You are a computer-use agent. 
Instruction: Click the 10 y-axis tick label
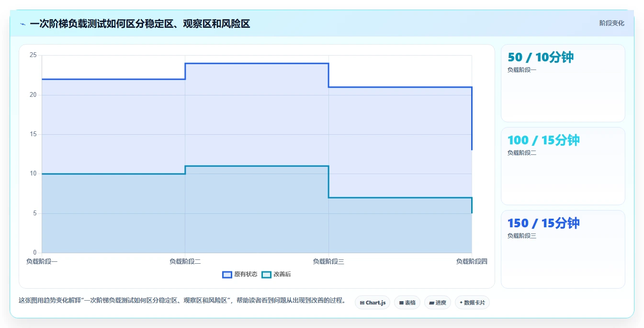coord(33,174)
